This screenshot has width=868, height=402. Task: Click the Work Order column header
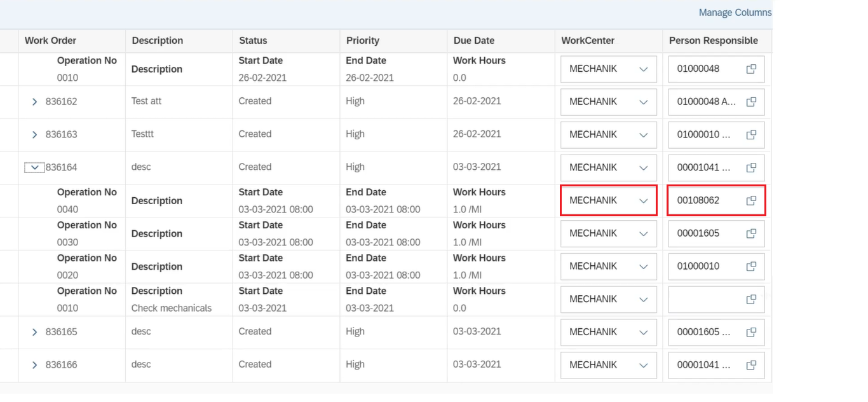pos(50,41)
